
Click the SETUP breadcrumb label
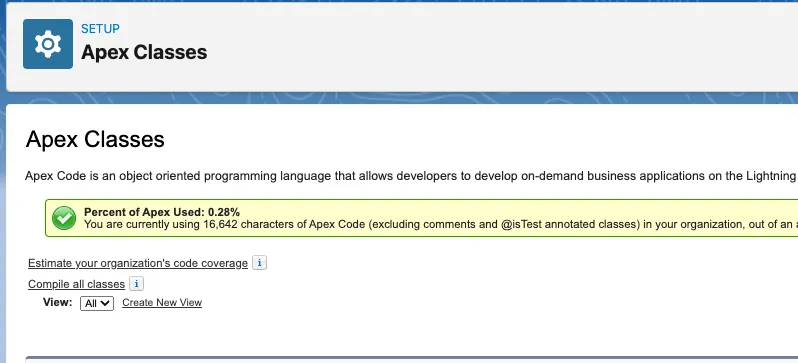pos(100,29)
